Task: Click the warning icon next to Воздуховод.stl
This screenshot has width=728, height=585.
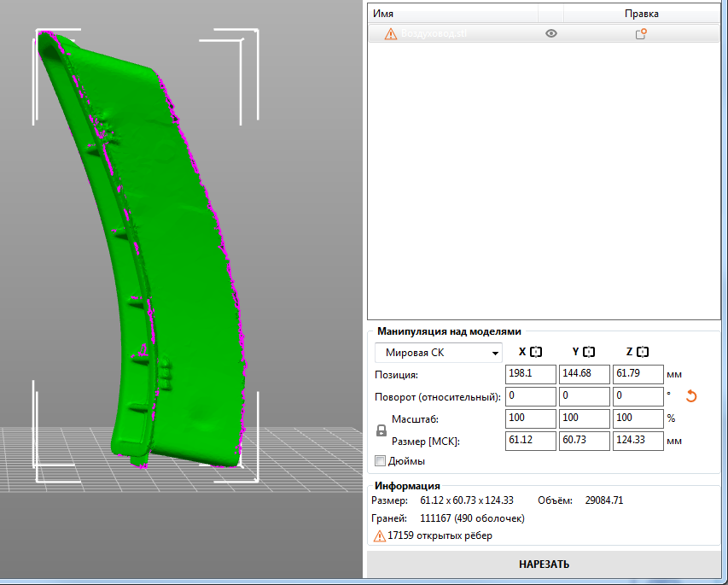Action: tap(390, 34)
